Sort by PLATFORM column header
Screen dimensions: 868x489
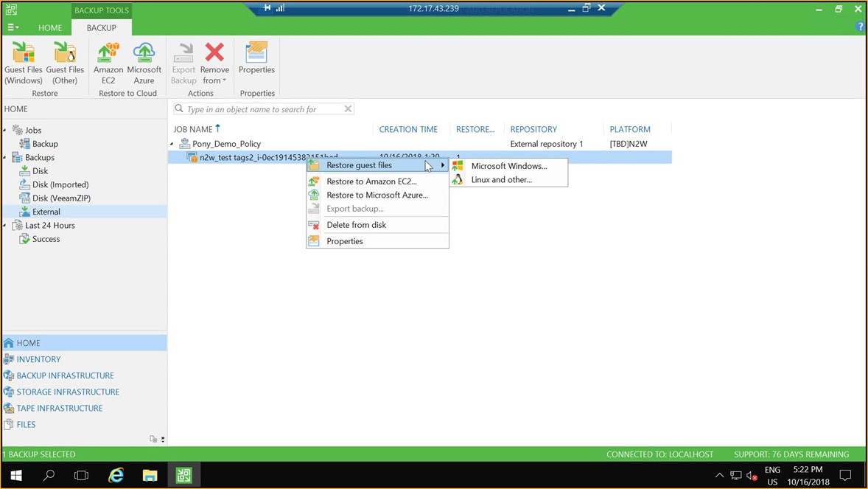pos(630,129)
